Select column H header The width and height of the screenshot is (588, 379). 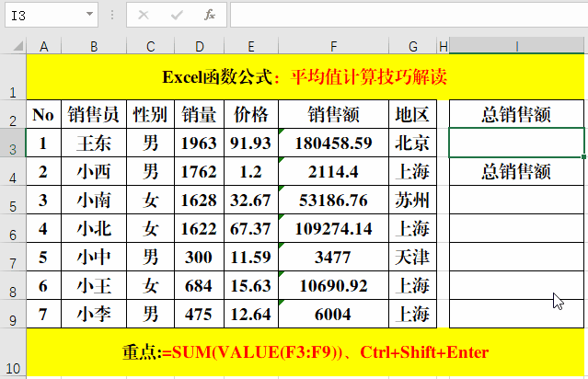pos(444,47)
